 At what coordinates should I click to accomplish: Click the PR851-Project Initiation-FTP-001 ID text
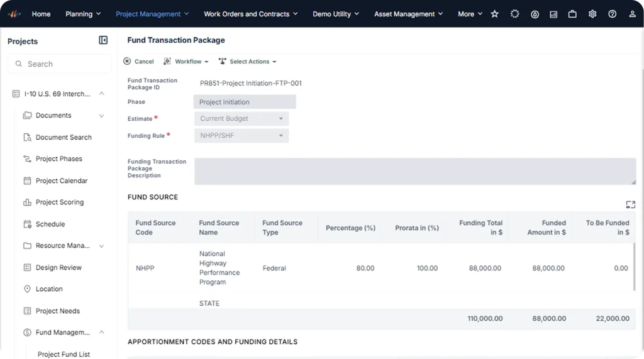[x=250, y=84]
